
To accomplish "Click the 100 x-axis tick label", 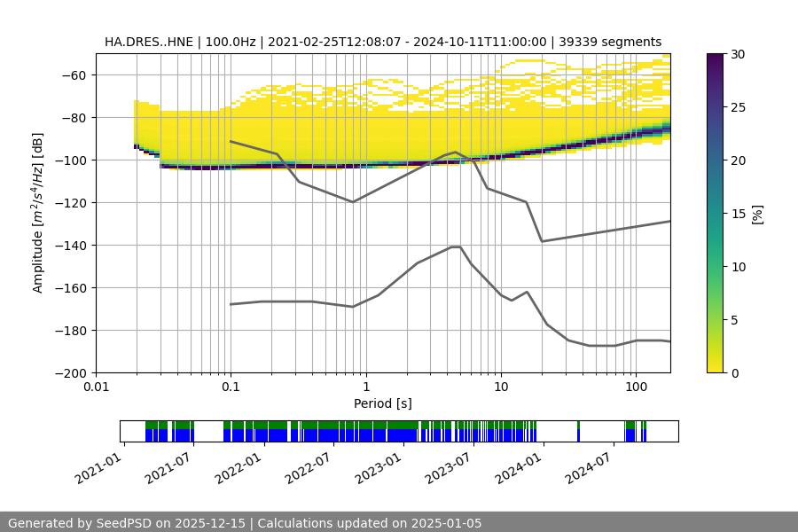I will (x=636, y=387).
